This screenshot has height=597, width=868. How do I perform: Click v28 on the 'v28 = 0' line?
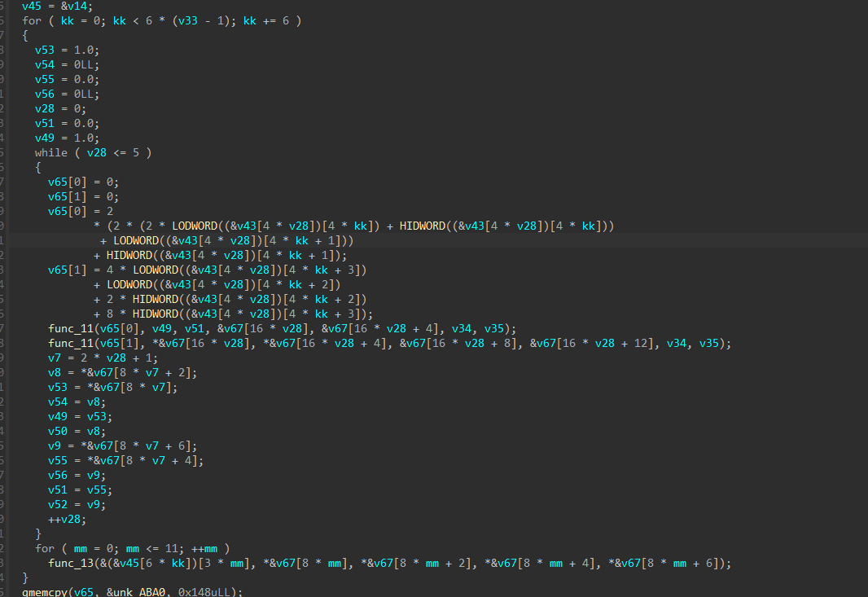pyautogui.click(x=44, y=108)
